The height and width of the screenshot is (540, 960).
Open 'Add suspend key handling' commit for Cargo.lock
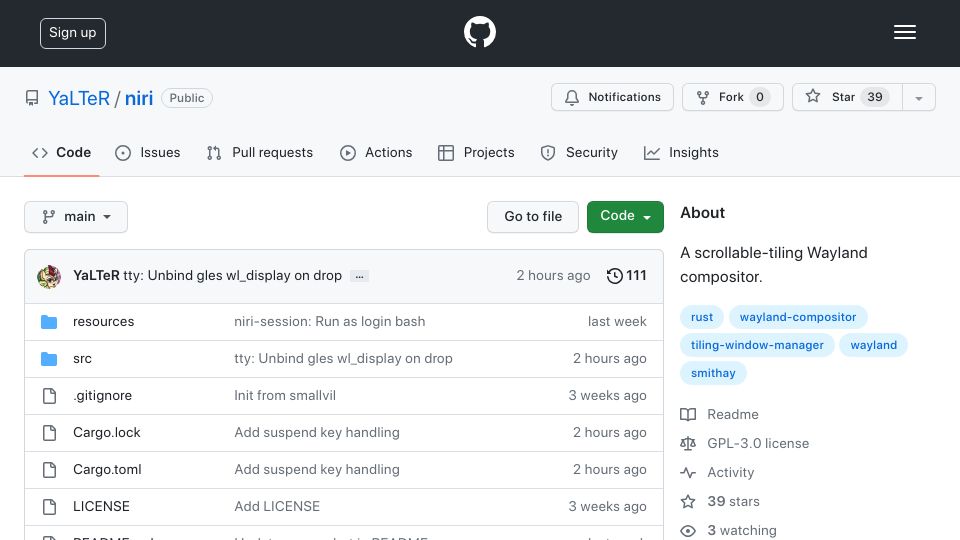pos(317,432)
